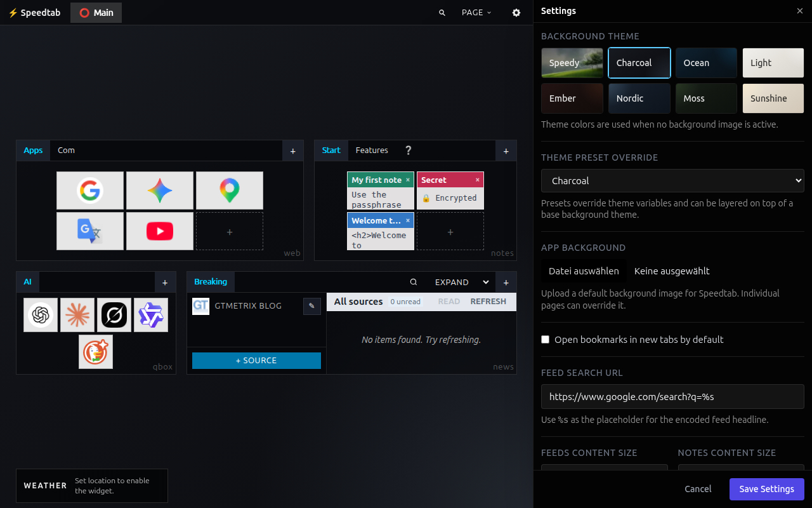
Task: Edit the GTmetrix Blog source
Action: pos(311,306)
